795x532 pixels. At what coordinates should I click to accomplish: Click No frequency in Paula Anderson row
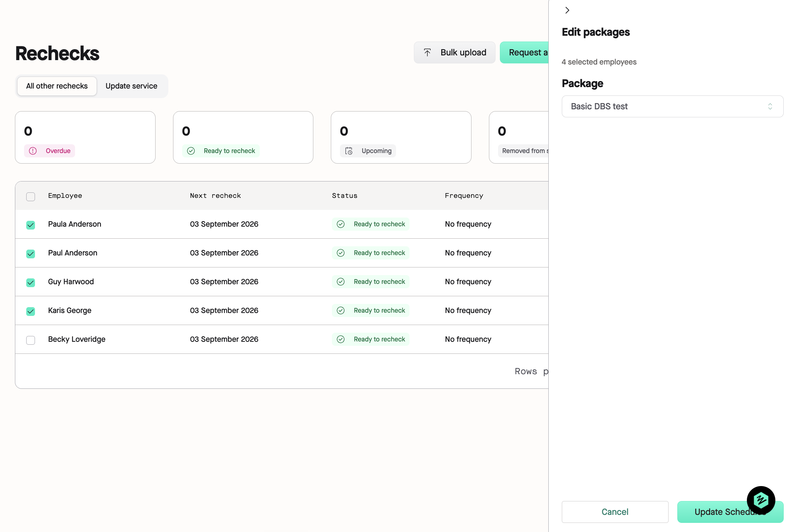pyautogui.click(x=468, y=224)
